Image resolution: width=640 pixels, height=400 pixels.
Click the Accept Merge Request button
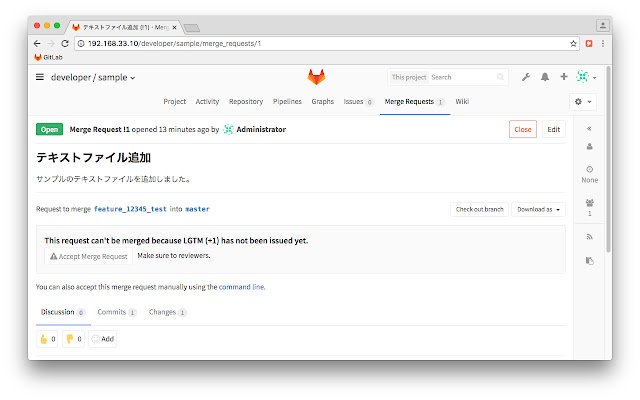(x=89, y=256)
